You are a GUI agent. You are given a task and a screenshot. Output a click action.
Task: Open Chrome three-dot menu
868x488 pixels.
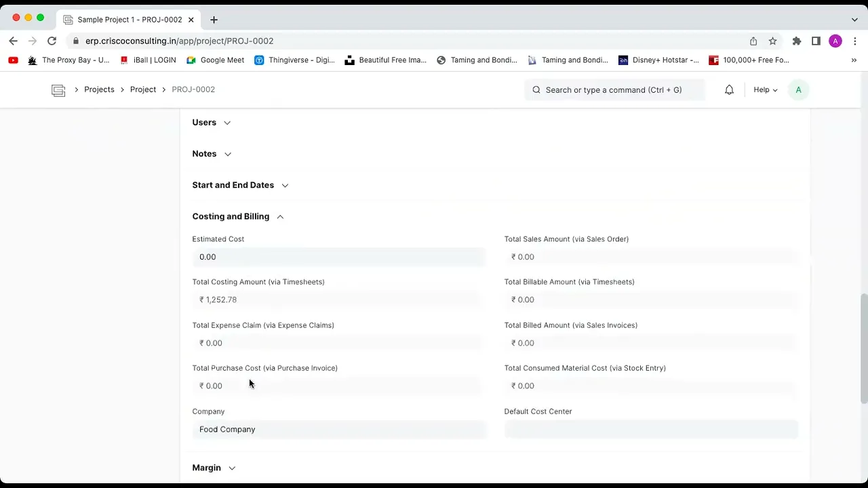coord(854,41)
